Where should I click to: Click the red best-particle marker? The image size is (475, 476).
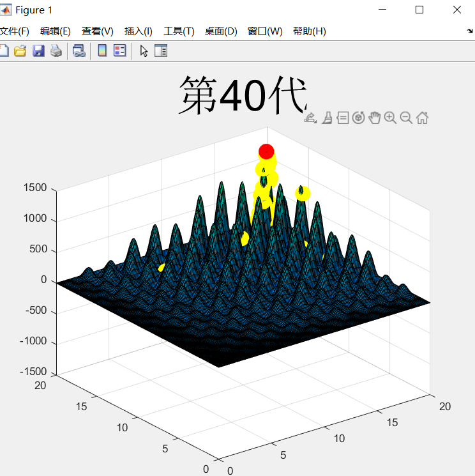[266, 151]
